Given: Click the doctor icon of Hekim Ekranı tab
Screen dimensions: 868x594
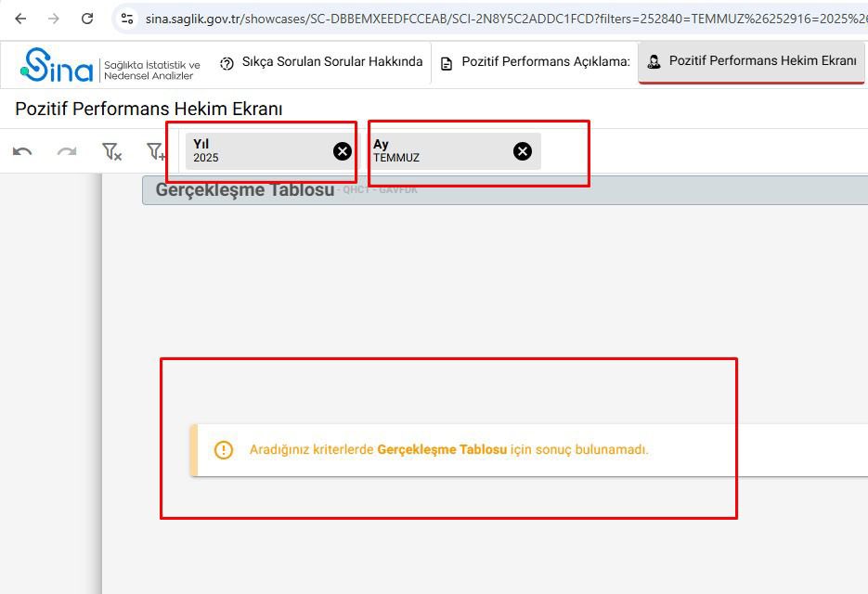Looking at the screenshot, I should pyautogui.click(x=654, y=61).
